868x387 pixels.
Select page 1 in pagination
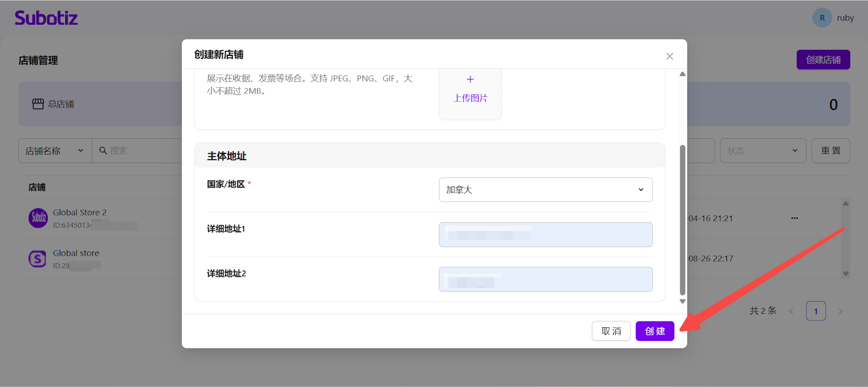(815, 311)
